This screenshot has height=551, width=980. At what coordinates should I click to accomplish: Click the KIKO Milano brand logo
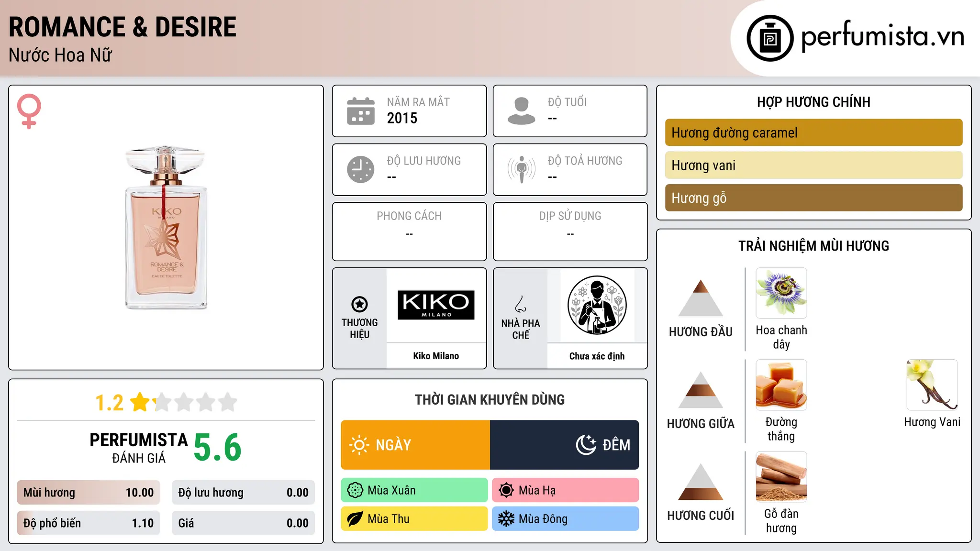(x=436, y=305)
